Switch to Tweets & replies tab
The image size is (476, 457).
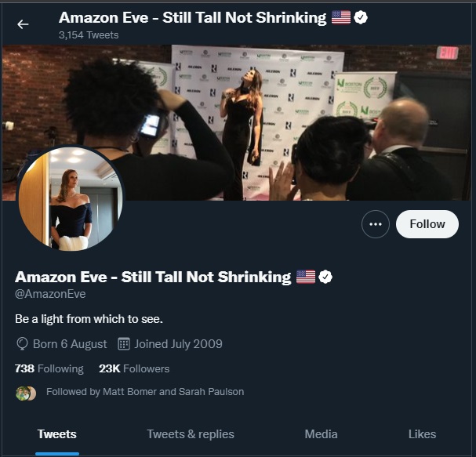click(191, 434)
